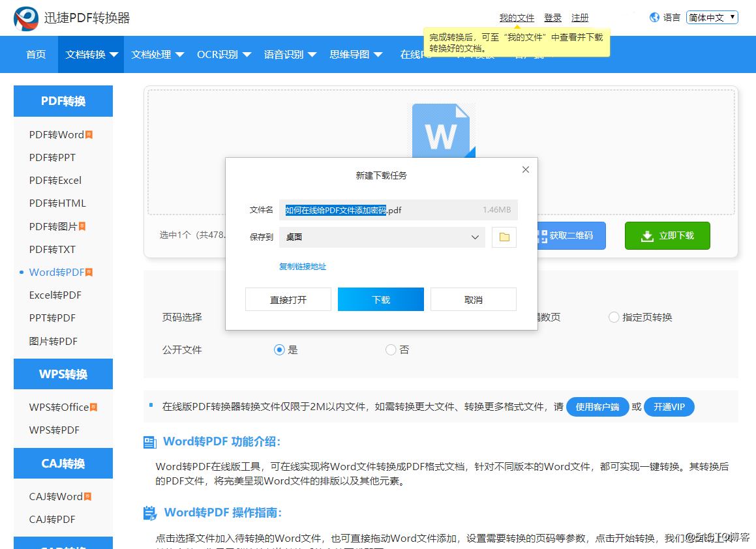Click 直接打开 button
The image size is (756, 549).
click(x=288, y=299)
